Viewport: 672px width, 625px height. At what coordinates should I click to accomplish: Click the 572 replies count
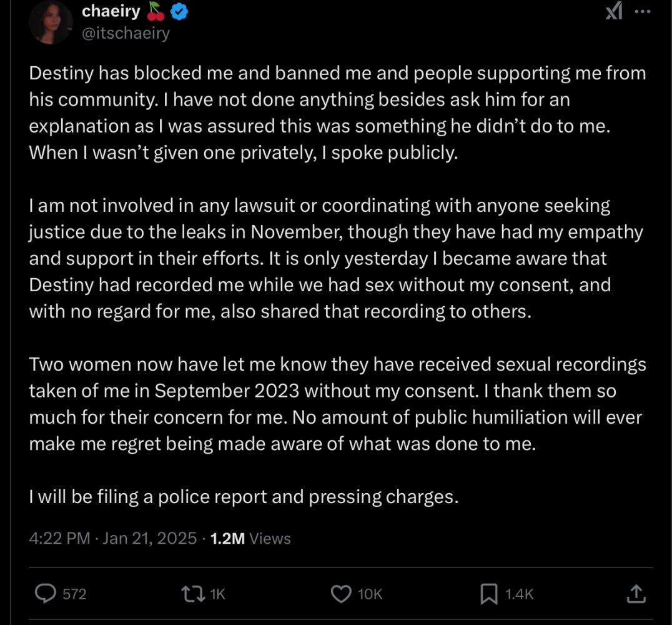coord(74,594)
